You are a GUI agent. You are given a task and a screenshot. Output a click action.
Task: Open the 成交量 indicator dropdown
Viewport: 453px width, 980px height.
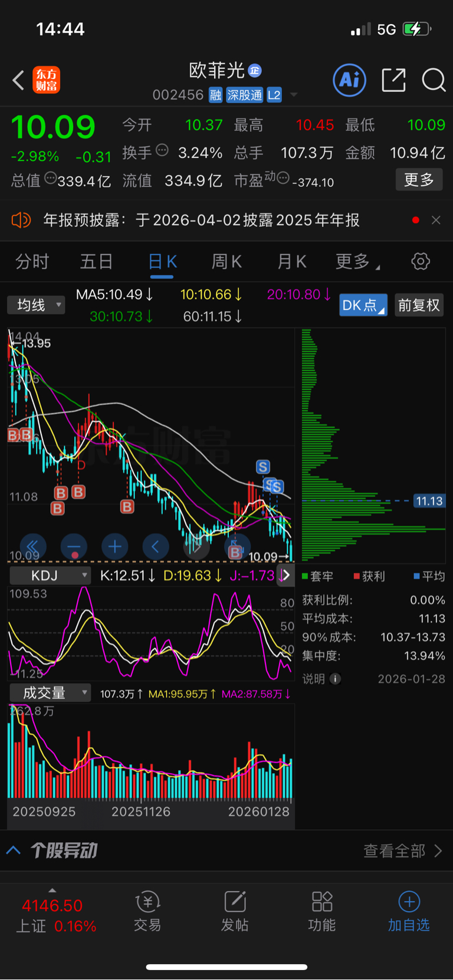coord(50,693)
